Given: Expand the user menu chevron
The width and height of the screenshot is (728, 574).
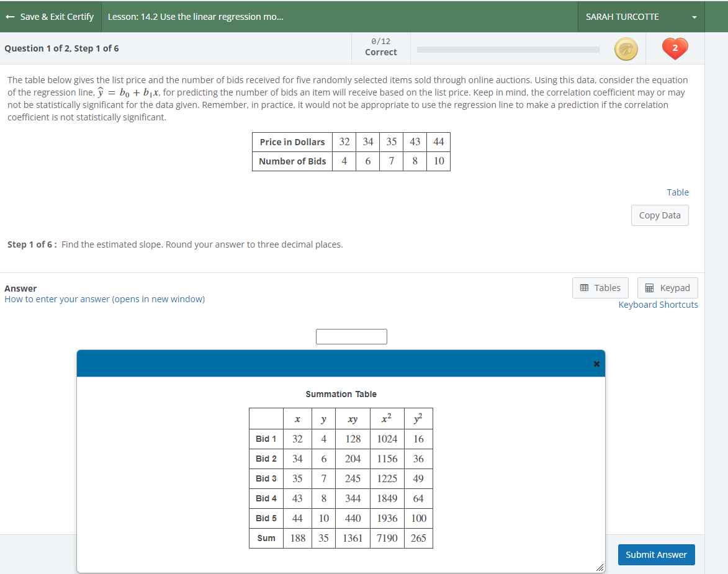Looking at the screenshot, I should [694, 17].
